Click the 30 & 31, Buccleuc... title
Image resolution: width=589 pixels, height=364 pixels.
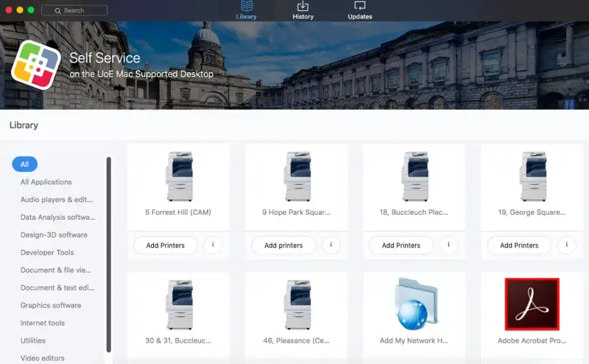pos(178,340)
